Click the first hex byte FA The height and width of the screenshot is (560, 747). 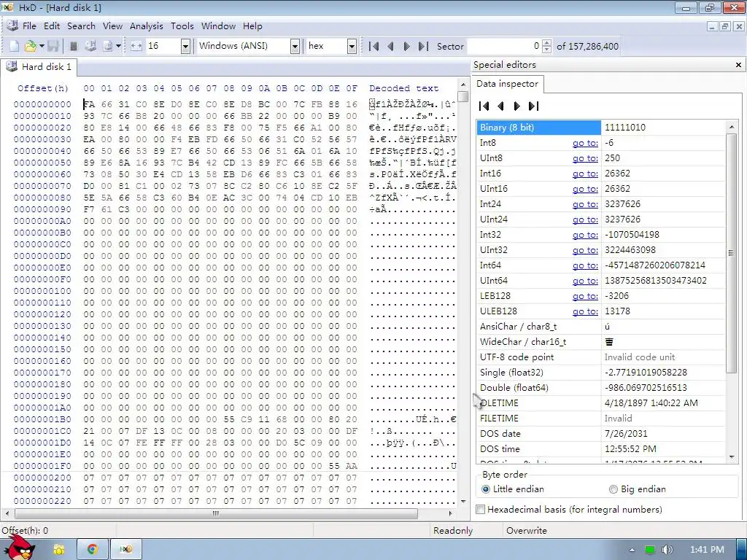89,104
